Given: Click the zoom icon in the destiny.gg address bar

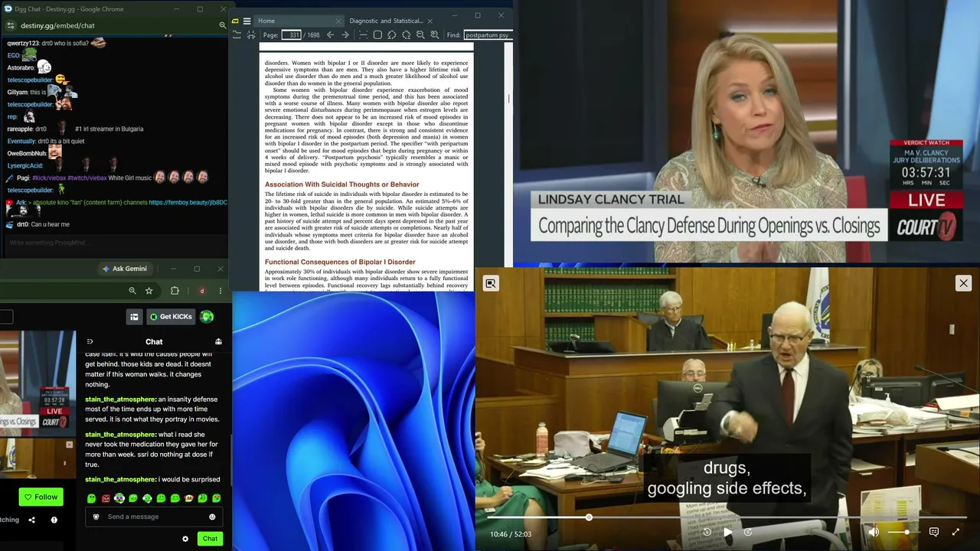Looking at the screenshot, I should pos(223,25).
